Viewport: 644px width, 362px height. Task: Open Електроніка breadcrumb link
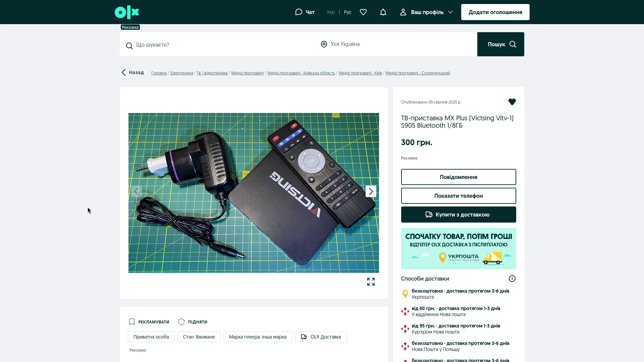(181, 73)
